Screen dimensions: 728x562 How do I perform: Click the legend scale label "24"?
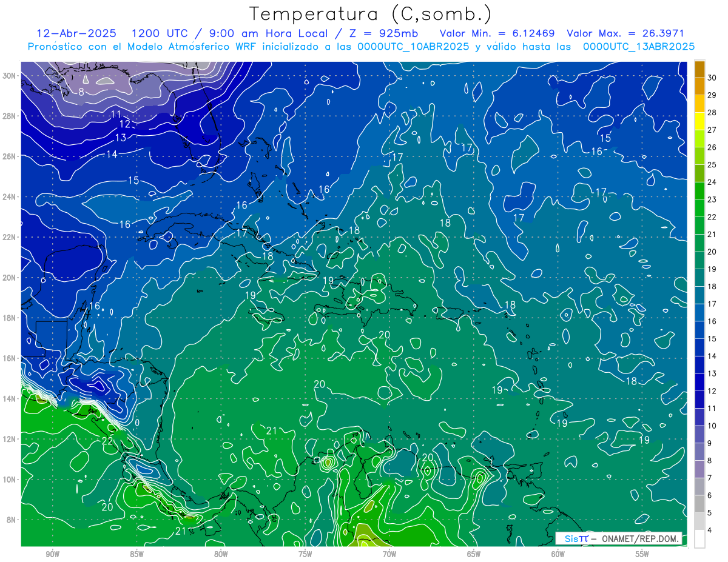click(x=712, y=182)
